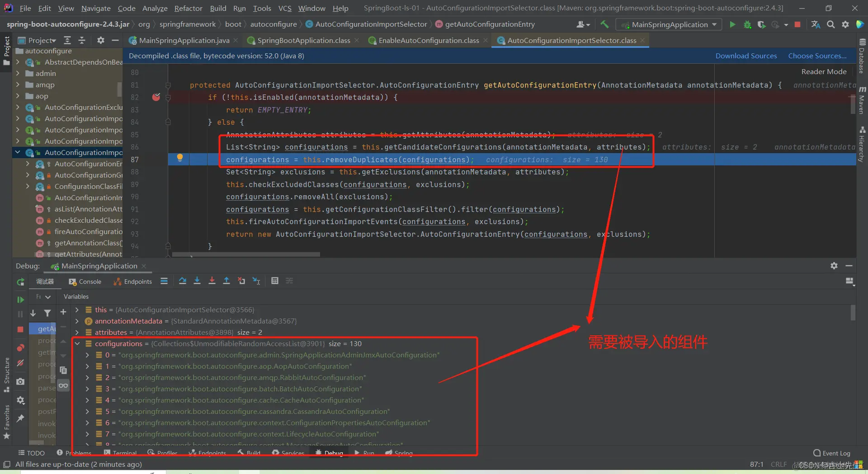Open the Event Log
The height and width of the screenshot is (474, 868).
point(832,453)
